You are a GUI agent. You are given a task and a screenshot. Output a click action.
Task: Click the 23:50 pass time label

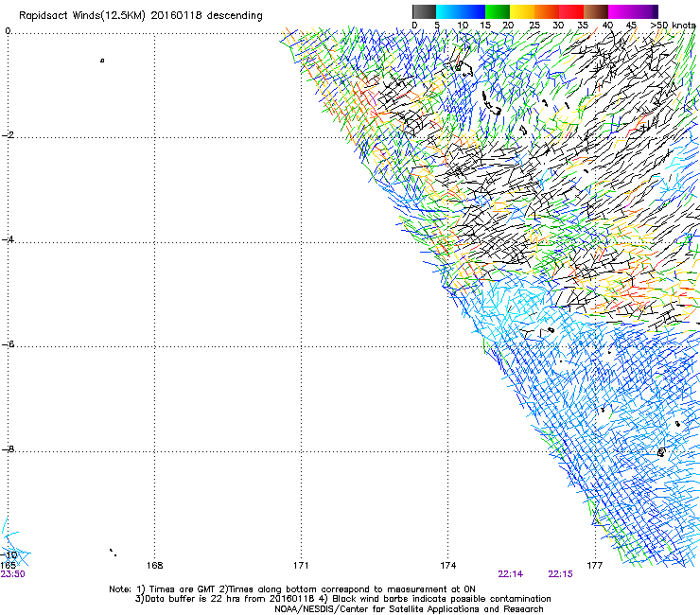(12, 574)
